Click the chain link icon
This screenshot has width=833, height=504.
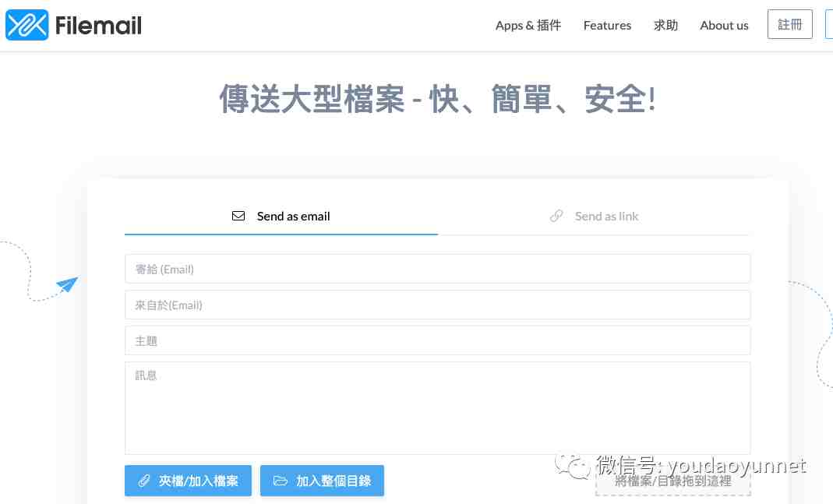556,216
